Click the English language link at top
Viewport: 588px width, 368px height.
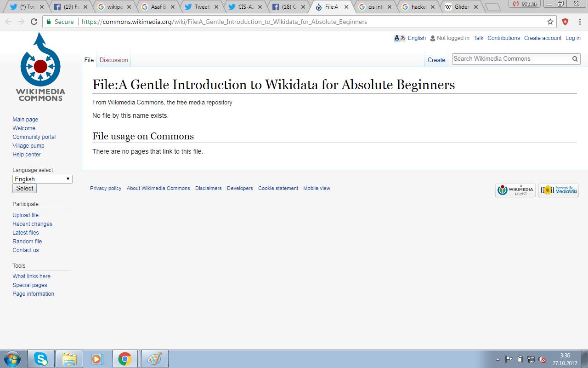(417, 38)
